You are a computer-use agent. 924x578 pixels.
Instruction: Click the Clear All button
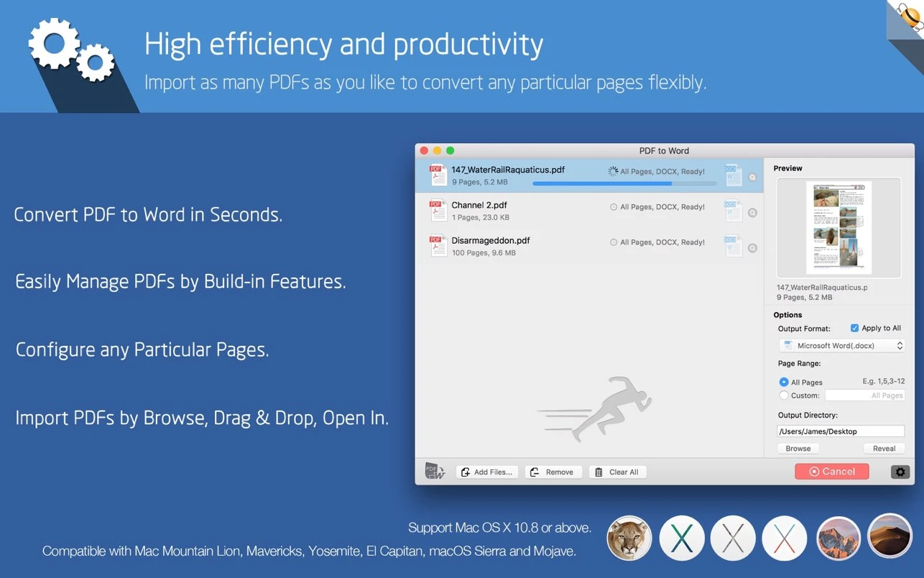pyautogui.click(x=617, y=472)
